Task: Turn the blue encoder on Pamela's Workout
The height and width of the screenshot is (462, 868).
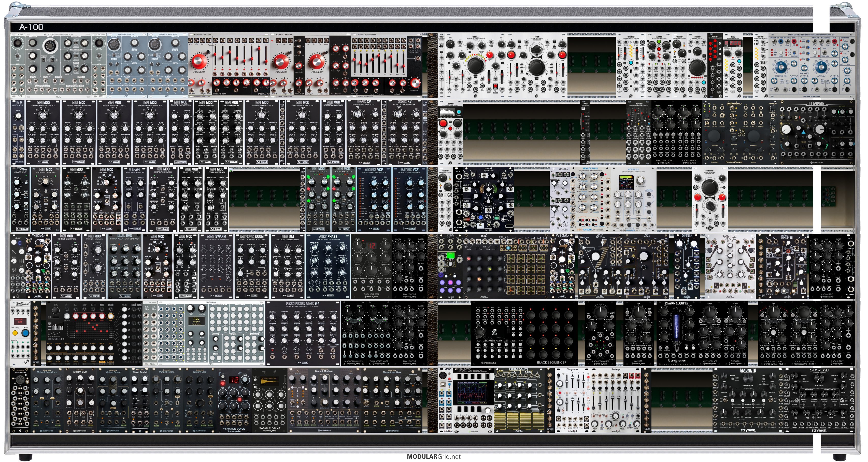Action: 25,333
